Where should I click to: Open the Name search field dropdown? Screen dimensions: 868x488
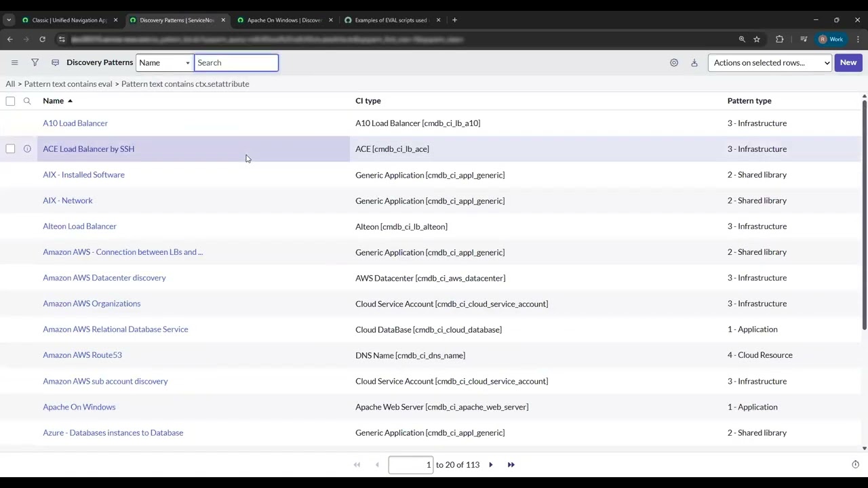coord(163,62)
